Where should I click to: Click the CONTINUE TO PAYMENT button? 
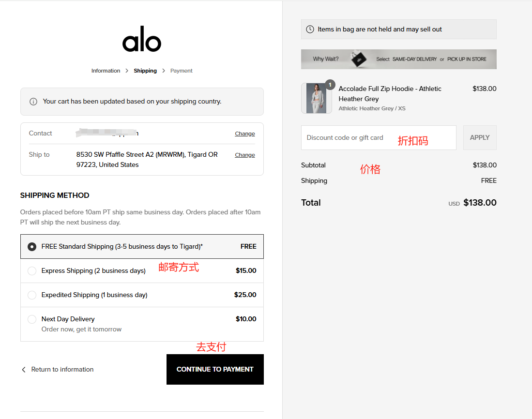point(215,369)
